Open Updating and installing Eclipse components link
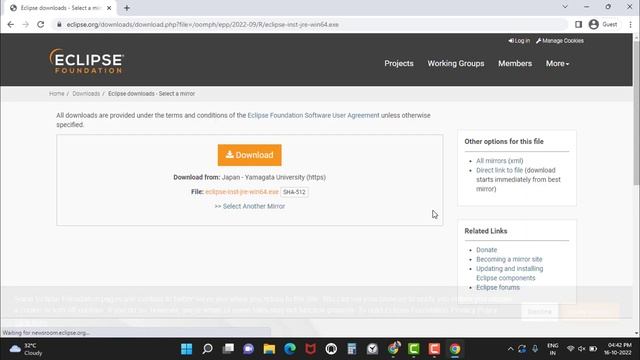640x360 pixels. (509, 273)
